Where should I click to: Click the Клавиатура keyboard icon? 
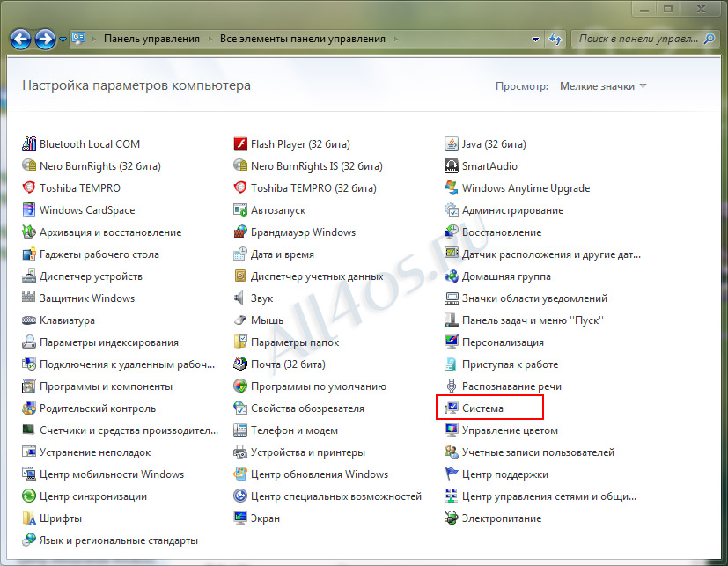click(29, 320)
